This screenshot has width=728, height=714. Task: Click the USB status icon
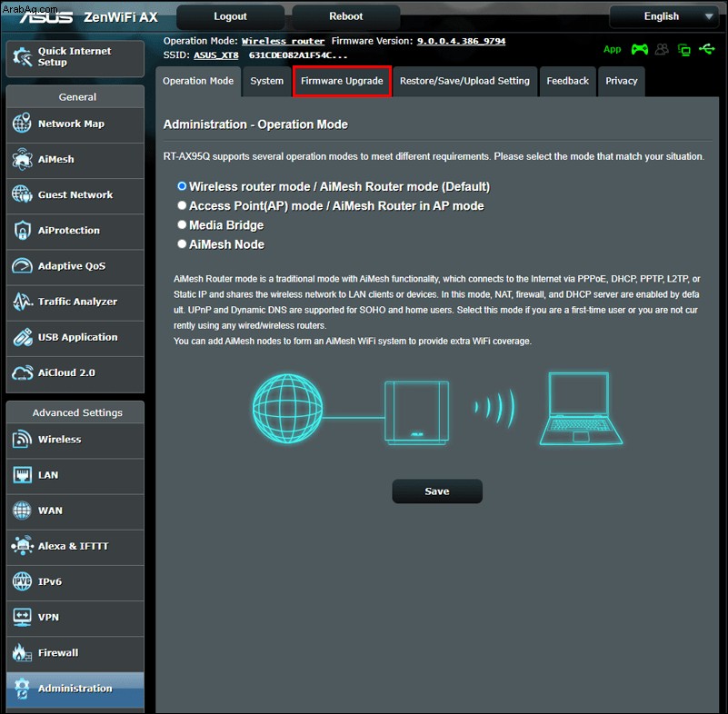tap(707, 49)
